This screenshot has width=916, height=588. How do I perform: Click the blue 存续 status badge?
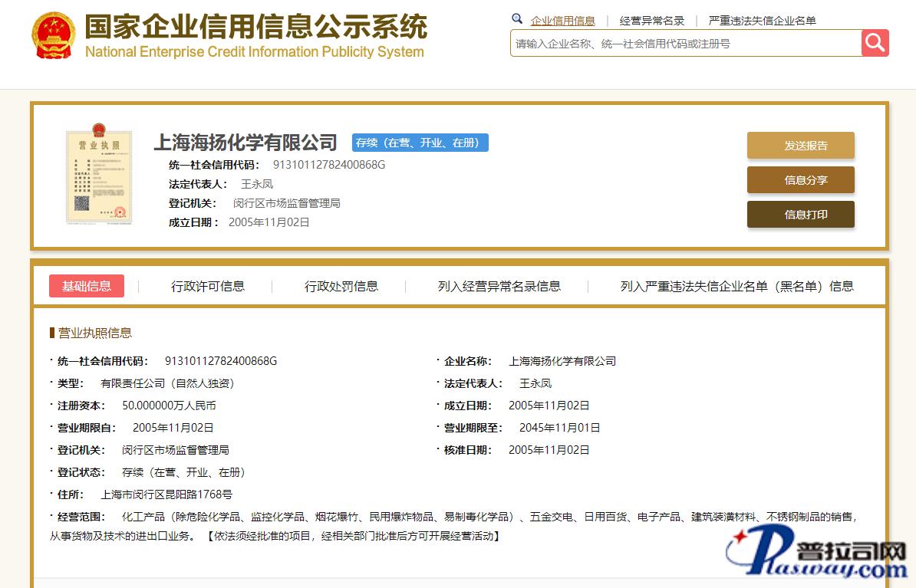(x=420, y=143)
